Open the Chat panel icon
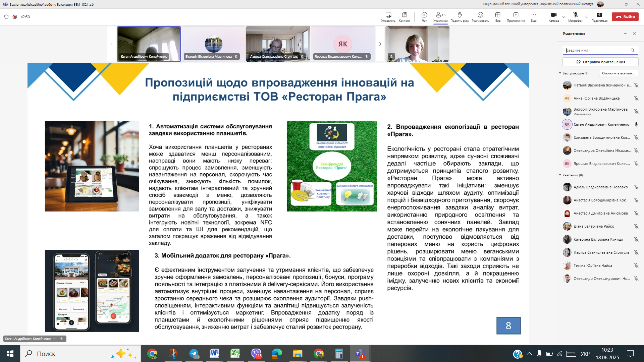 tap(424, 16)
